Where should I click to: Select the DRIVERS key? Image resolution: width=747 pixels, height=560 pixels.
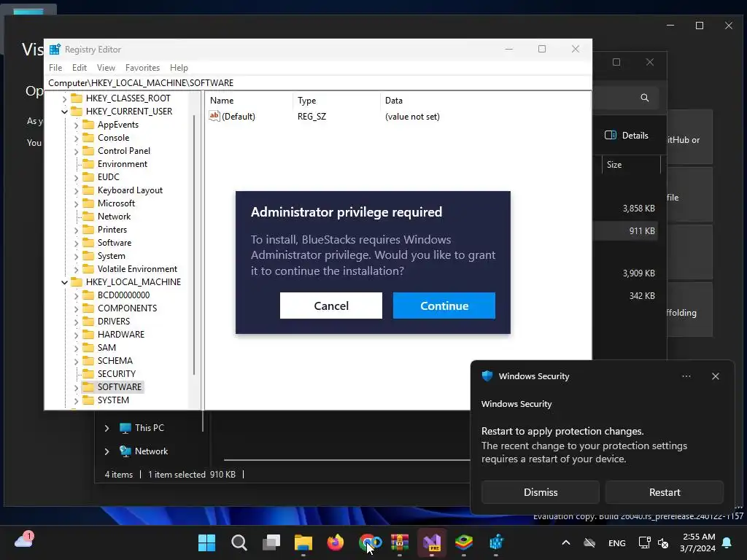click(x=113, y=322)
